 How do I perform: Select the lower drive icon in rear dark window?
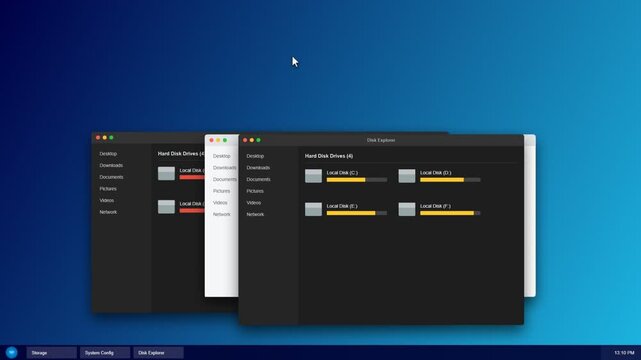(x=166, y=207)
